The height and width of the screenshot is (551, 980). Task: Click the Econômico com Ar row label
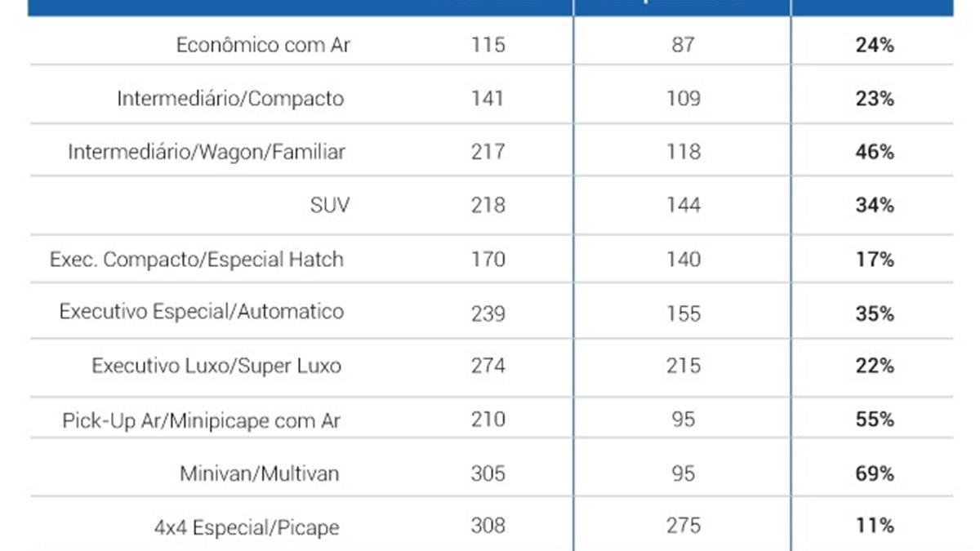(263, 45)
